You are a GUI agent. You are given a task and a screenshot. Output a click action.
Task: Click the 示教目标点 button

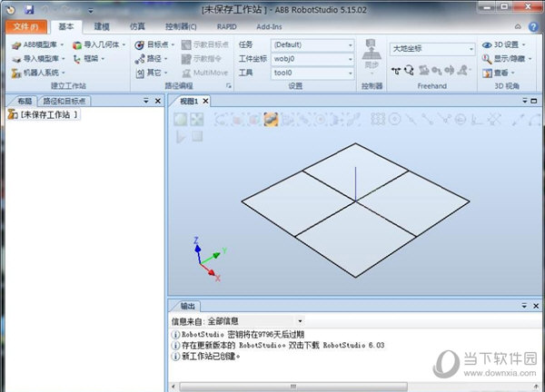[x=205, y=45]
